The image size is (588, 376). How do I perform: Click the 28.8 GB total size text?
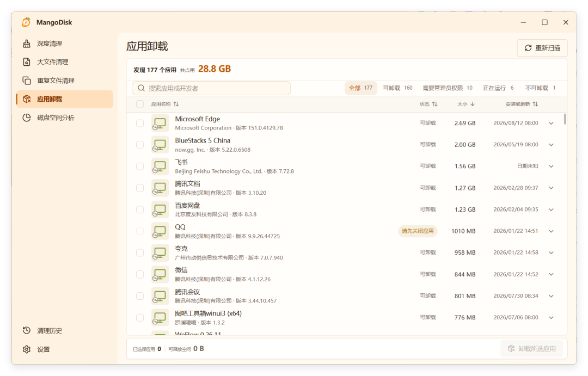pos(215,69)
